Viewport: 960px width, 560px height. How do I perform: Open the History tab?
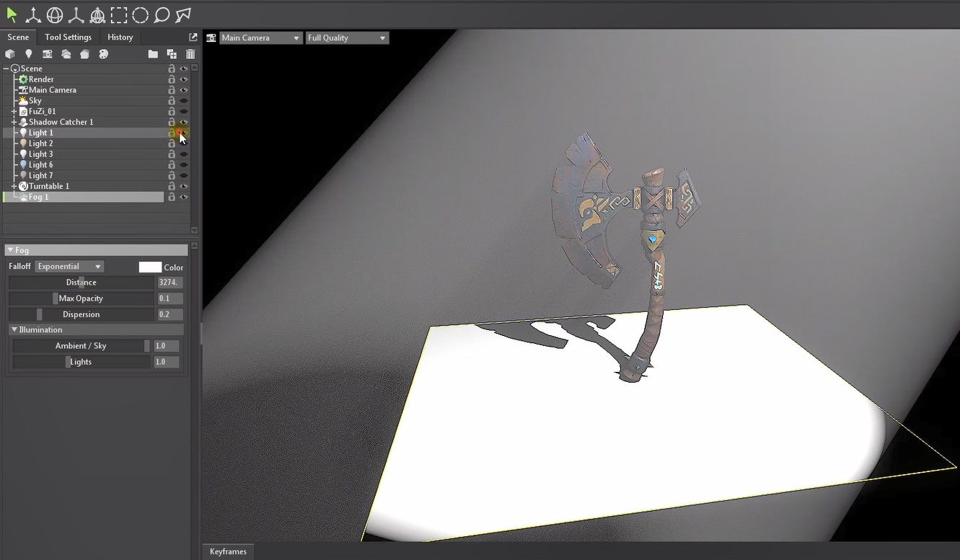coord(120,37)
